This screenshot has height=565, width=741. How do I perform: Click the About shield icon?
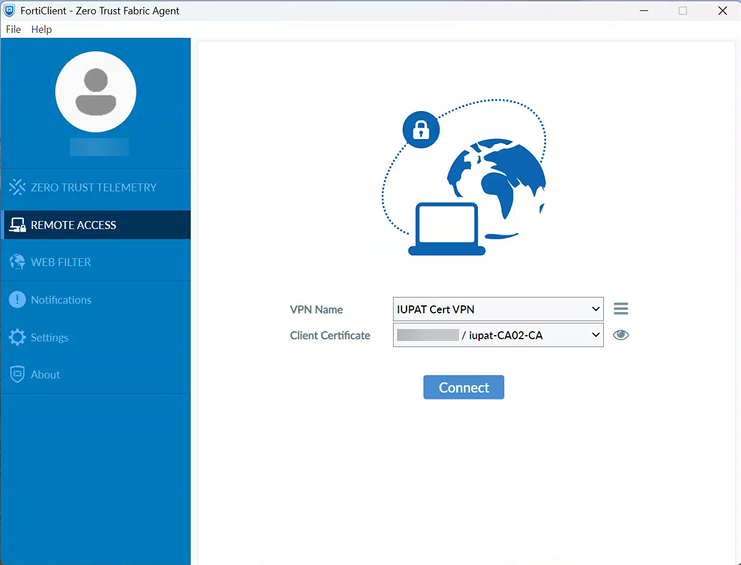pyautogui.click(x=17, y=374)
